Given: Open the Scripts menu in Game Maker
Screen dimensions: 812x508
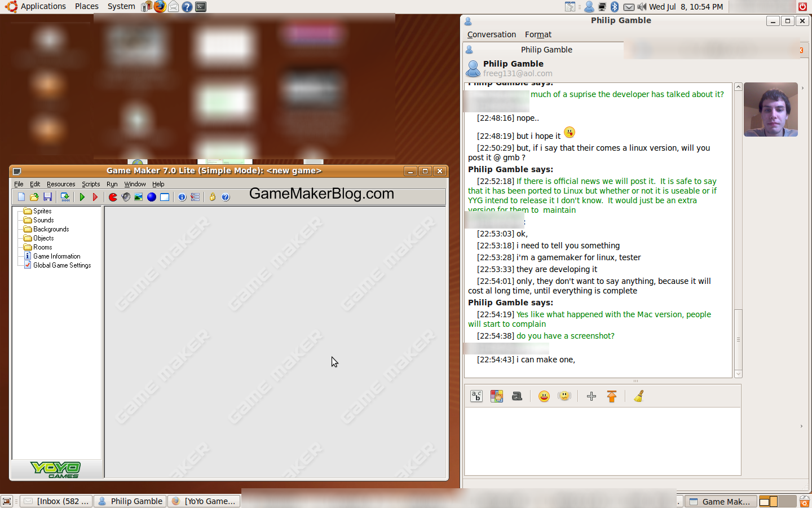Looking at the screenshot, I should point(91,184).
